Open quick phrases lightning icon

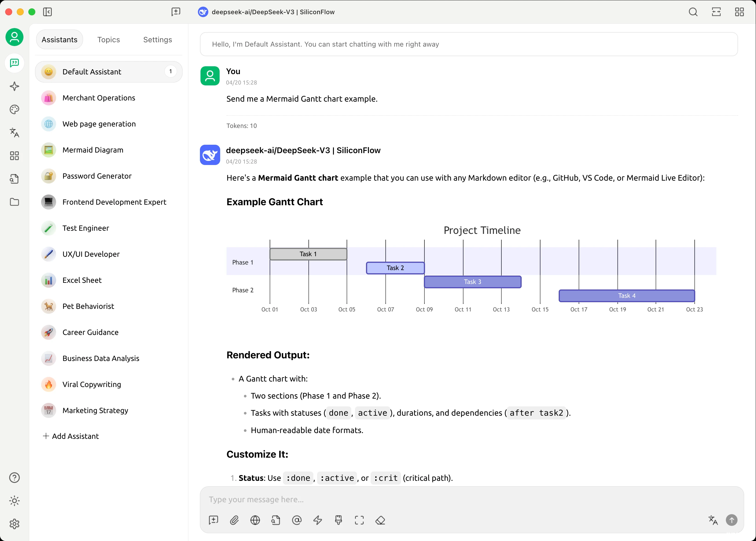pos(318,520)
